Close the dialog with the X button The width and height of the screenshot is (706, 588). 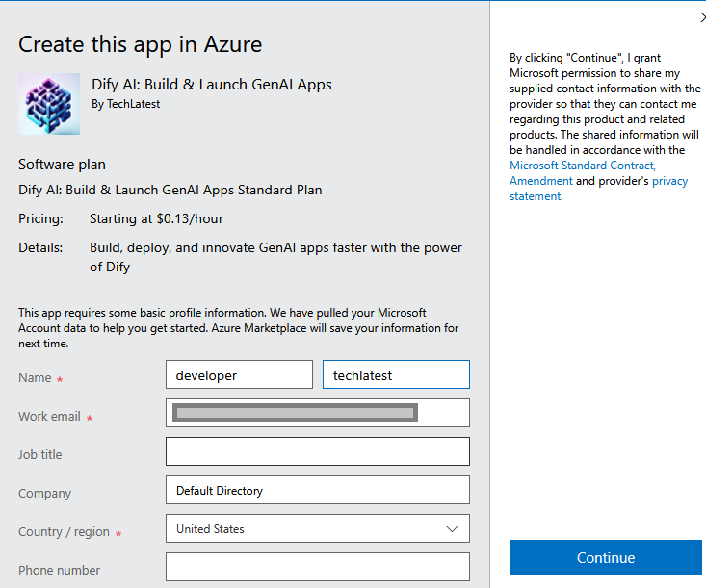pos(702,17)
